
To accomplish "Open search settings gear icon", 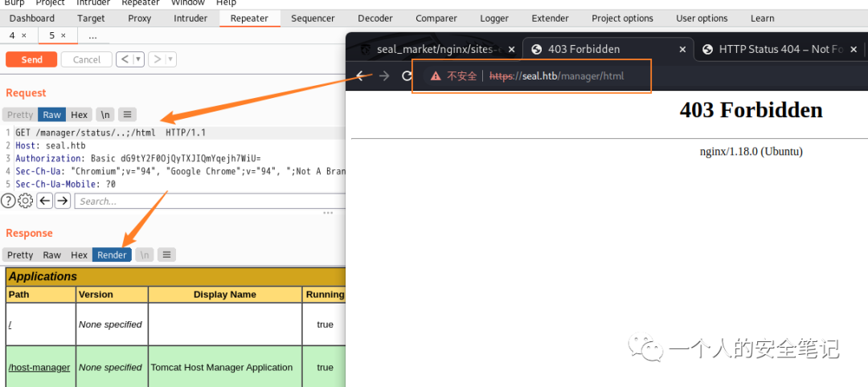I will click(26, 201).
